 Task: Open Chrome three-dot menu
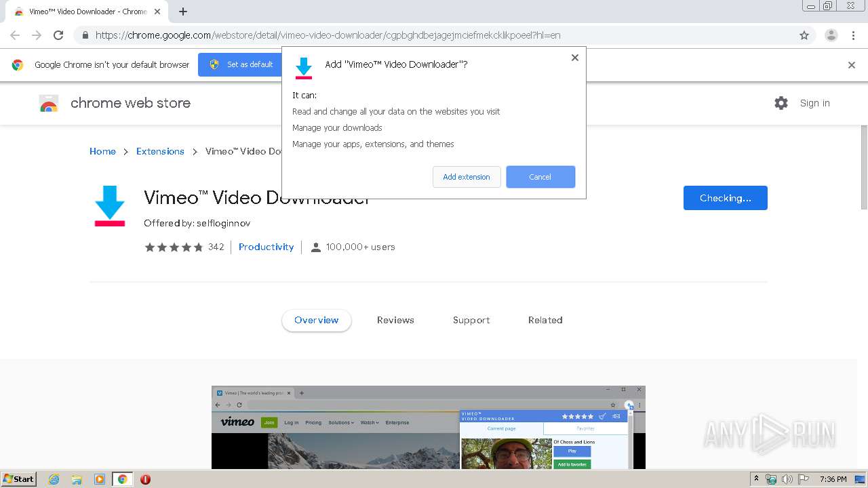click(x=854, y=35)
